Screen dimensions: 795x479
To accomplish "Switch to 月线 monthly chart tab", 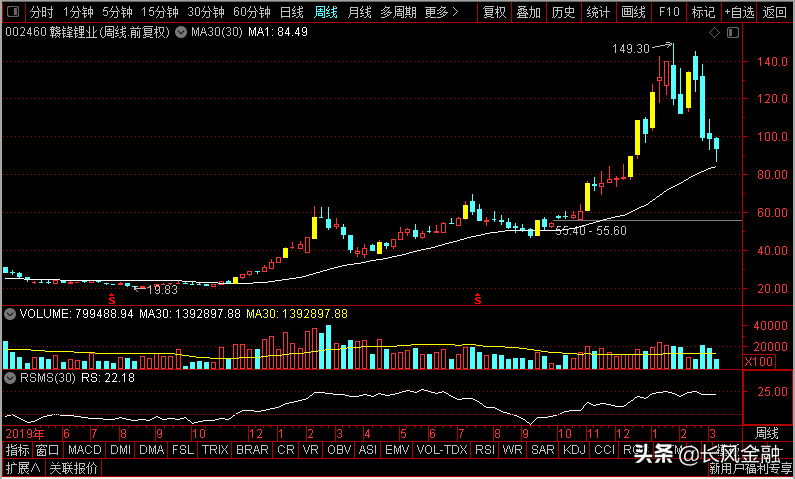I will pos(359,13).
